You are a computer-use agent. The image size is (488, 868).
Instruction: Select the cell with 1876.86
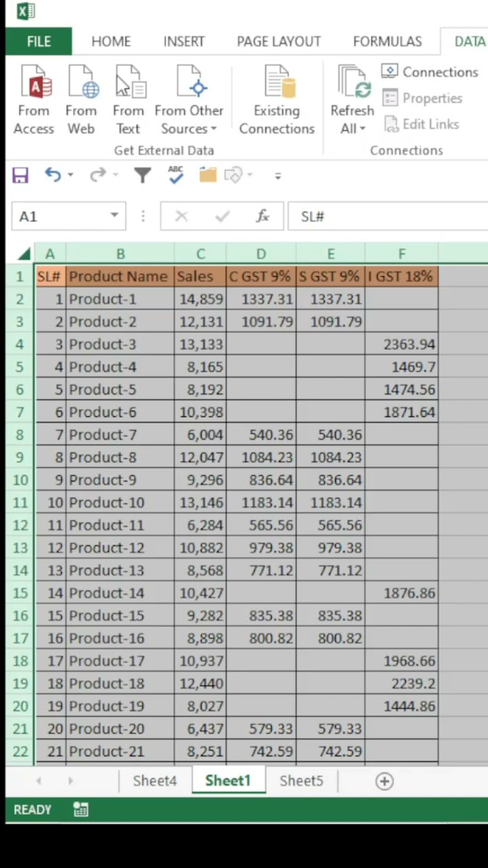point(401,593)
